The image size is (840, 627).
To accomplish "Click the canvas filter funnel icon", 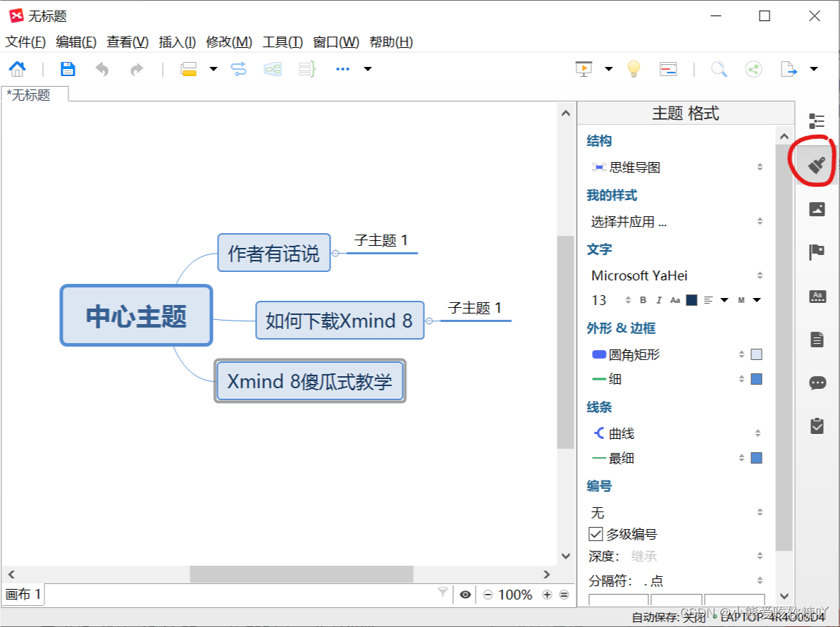I will tap(443, 592).
